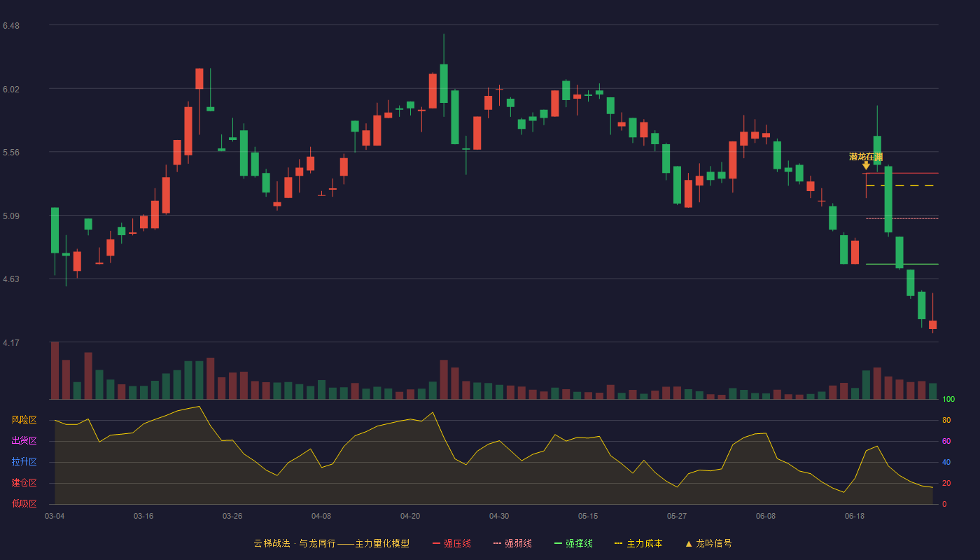Click the 4.17 price axis label
Image resolution: width=980 pixels, height=560 pixels.
(11, 343)
